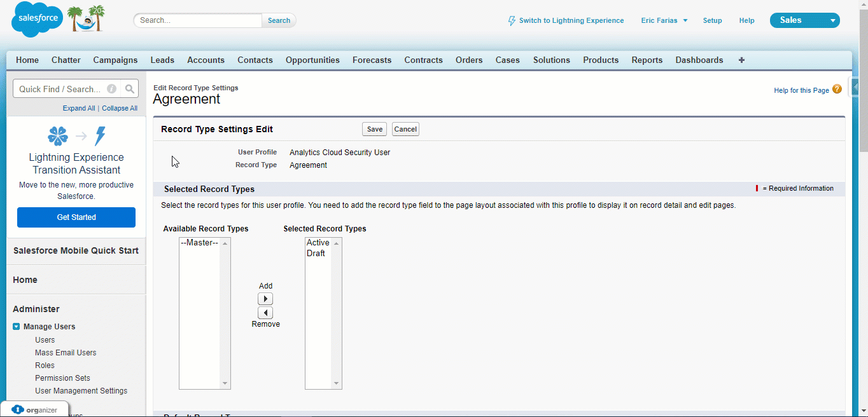Screen dimensions: 868x417
Task: Click the help question mark icon
Action: pyautogui.click(x=837, y=90)
